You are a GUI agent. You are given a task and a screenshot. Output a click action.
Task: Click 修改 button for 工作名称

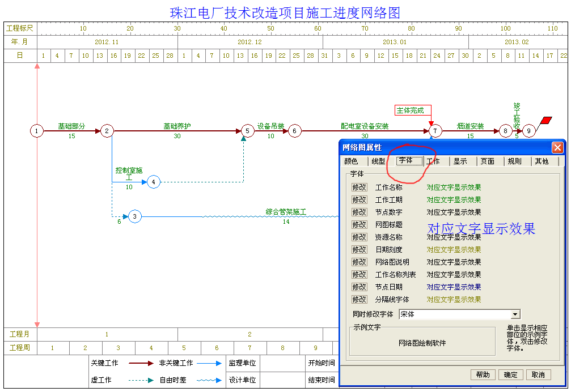click(x=359, y=188)
